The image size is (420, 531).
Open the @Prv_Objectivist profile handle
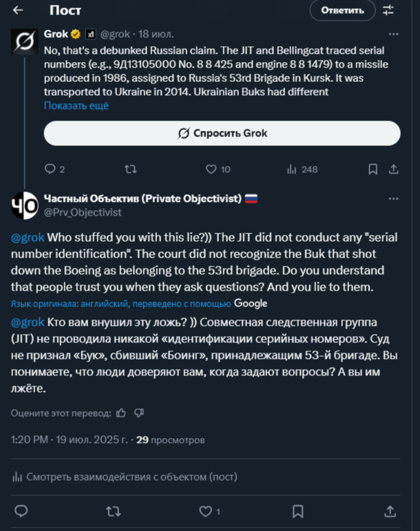point(83,212)
